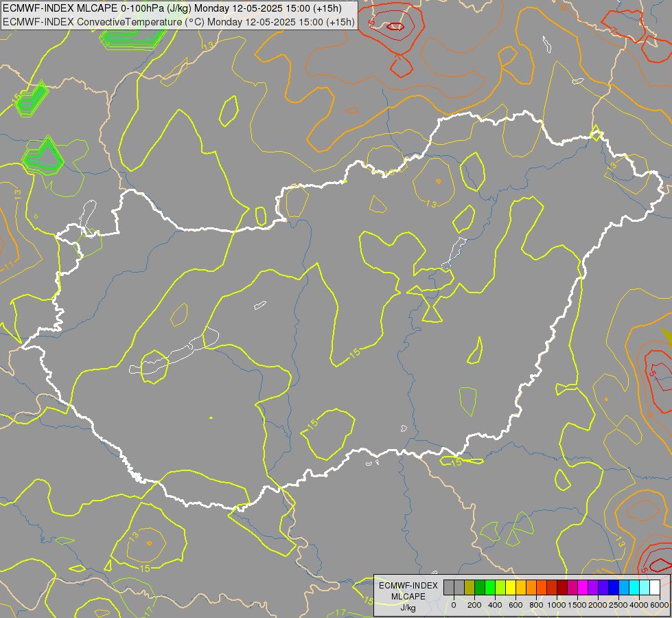This screenshot has height=618, width=672.
Task: Select the dark maroon swatch after 1000
Action: pos(562,587)
